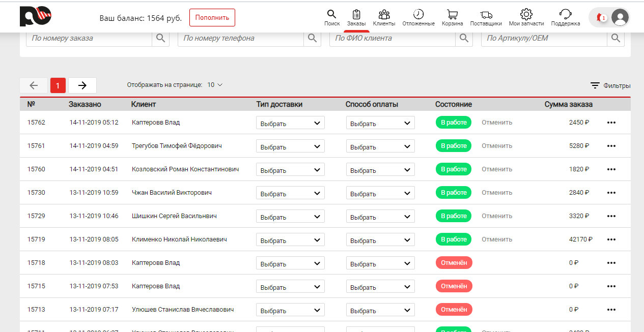Open the Корзина shopping cart

point(452,17)
